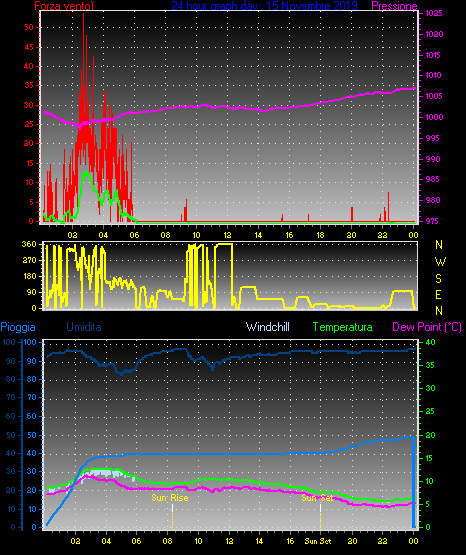
Task: Click the 'Sun Set' label on bottom time axis
Action: 318,541
